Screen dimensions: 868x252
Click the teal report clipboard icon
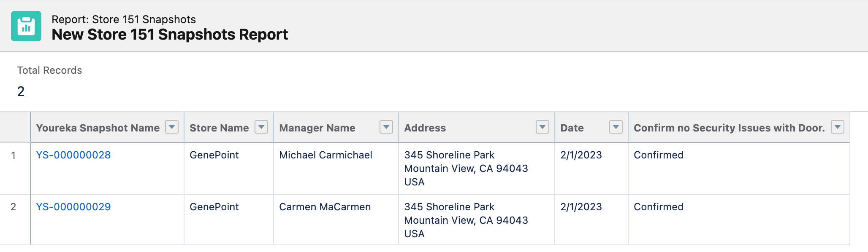(x=26, y=26)
